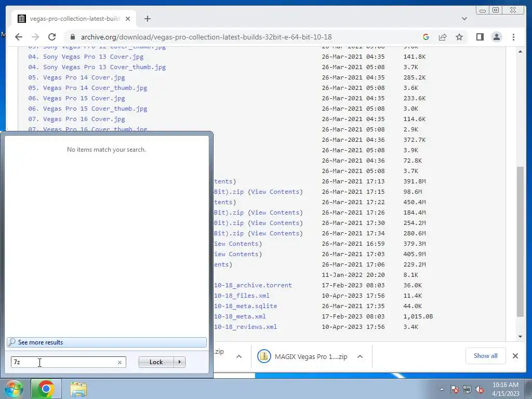Open the Chrome profile menu
532x399 pixels.
496,37
